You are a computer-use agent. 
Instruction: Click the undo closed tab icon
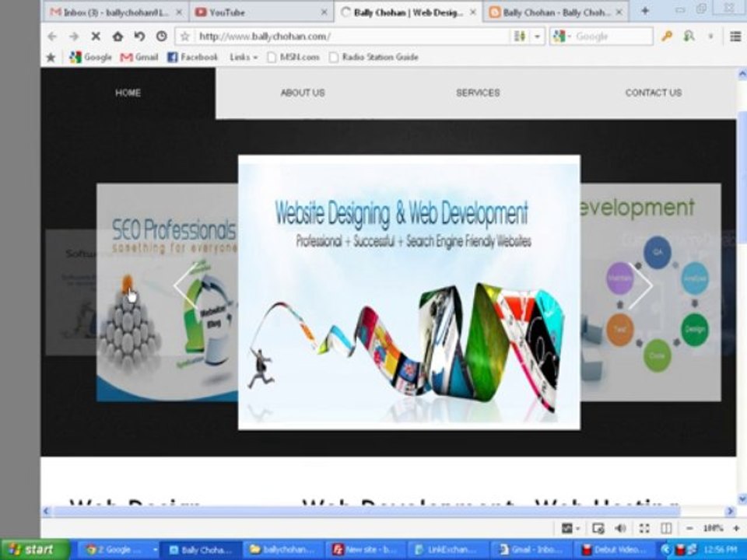point(139,37)
